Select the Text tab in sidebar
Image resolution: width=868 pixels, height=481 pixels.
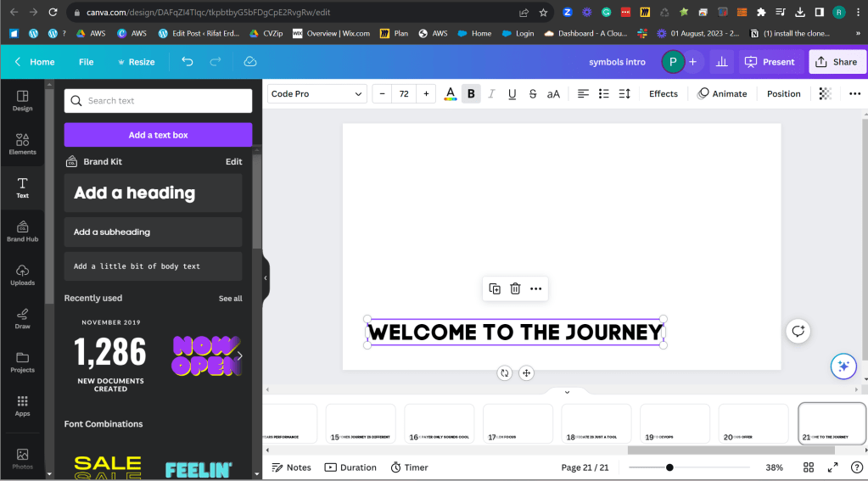click(22, 188)
